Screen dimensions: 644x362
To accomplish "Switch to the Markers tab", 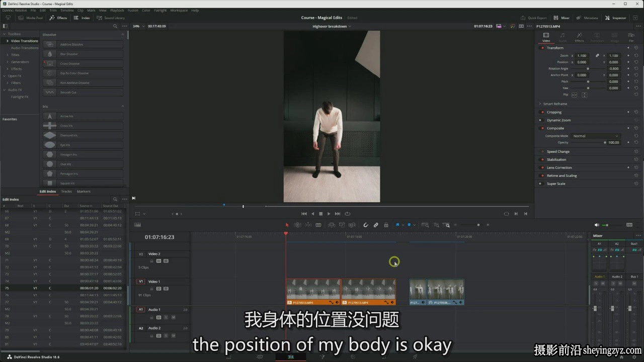I will (84, 191).
